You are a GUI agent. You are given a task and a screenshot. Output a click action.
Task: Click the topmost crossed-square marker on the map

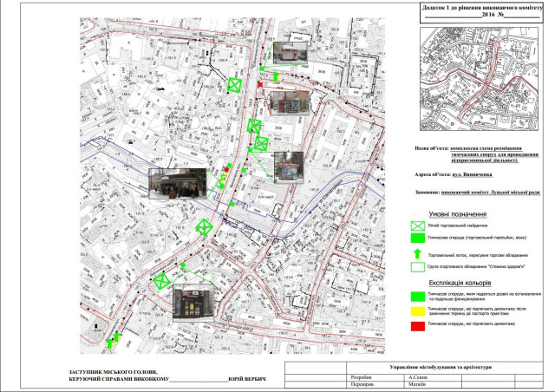pos(235,85)
